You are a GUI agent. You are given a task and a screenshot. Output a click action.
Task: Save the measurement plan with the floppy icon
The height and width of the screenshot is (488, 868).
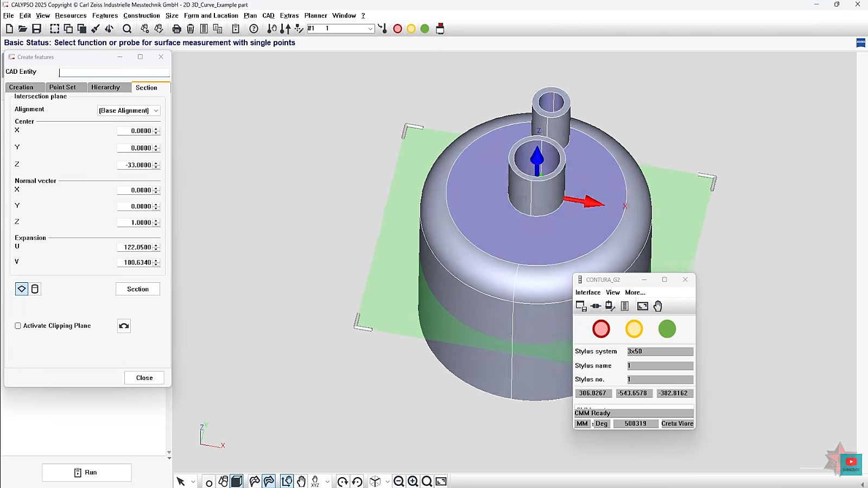point(37,29)
